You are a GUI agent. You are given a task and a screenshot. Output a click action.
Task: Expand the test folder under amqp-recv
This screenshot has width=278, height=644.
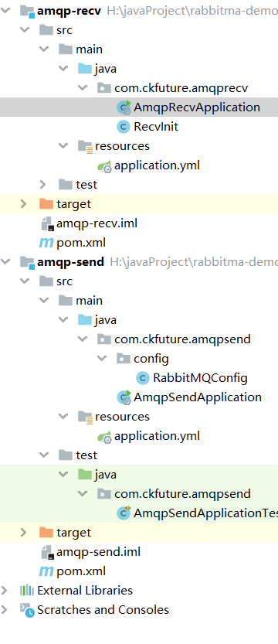(x=43, y=185)
